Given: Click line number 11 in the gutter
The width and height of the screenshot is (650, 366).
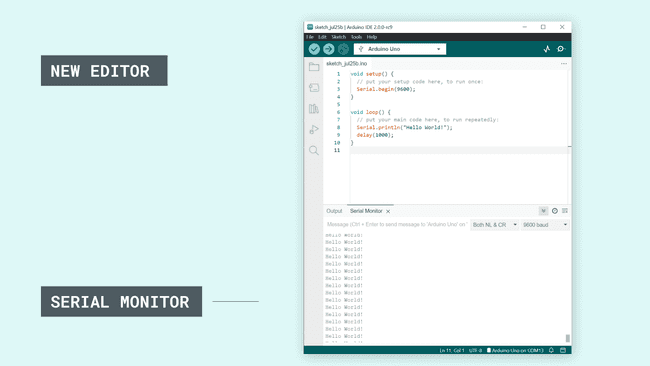Looking at the screenshot, I should [x=337, y=150].
